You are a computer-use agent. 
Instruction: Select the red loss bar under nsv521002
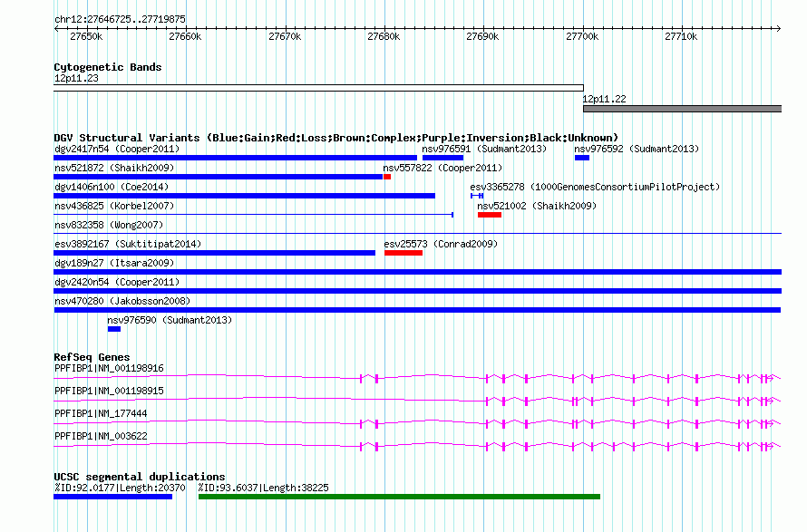point(490,215)
